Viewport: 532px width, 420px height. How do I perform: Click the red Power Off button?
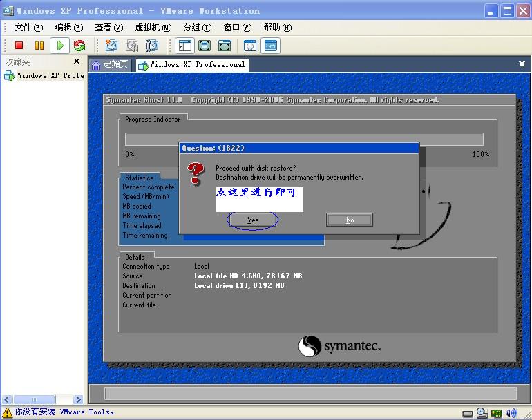coord(19,46)
